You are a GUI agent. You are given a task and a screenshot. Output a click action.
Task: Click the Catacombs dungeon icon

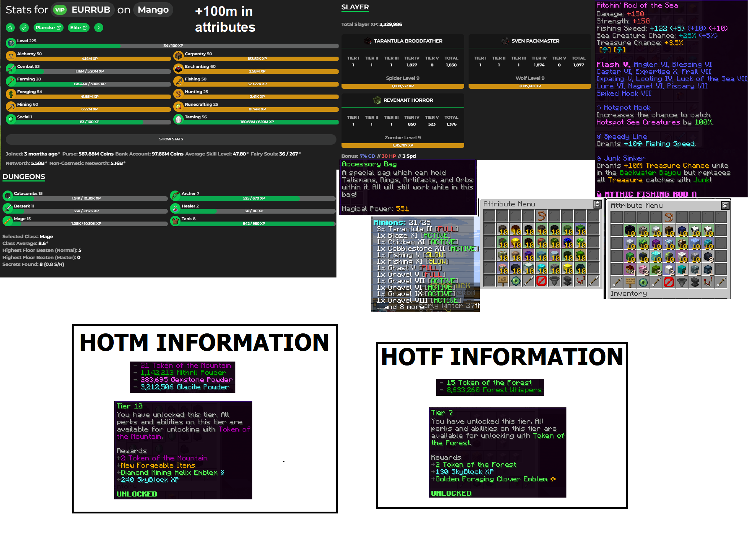pyautogui.click(x=8, y=196)
